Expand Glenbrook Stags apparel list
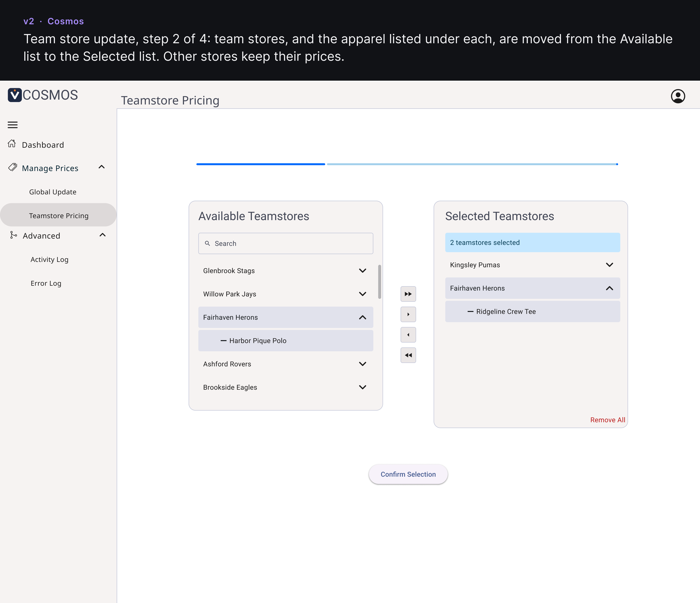This screenshot has width=700, height=603. 362,271
